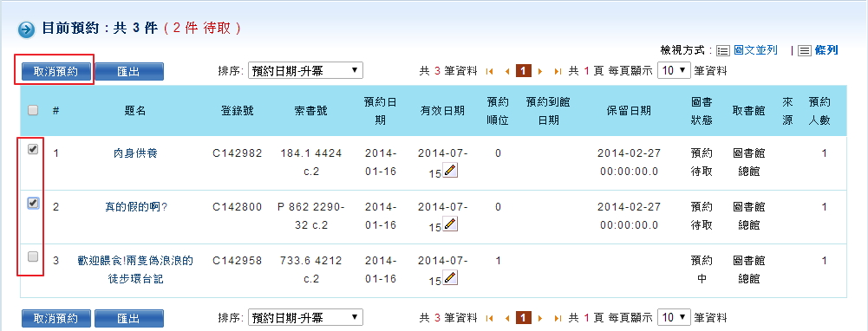Go to first page using top pager icon
This screenshot has height=331, width=868.
(489, 71)
